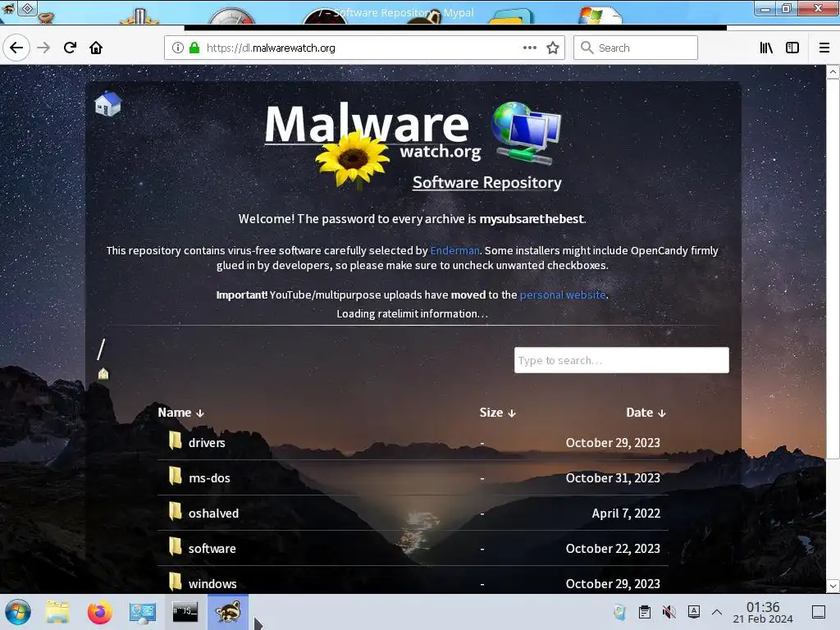Viewport: 840px width, 630px height.
Task: Click the date April 7, 2022
Action: [626, 514]
